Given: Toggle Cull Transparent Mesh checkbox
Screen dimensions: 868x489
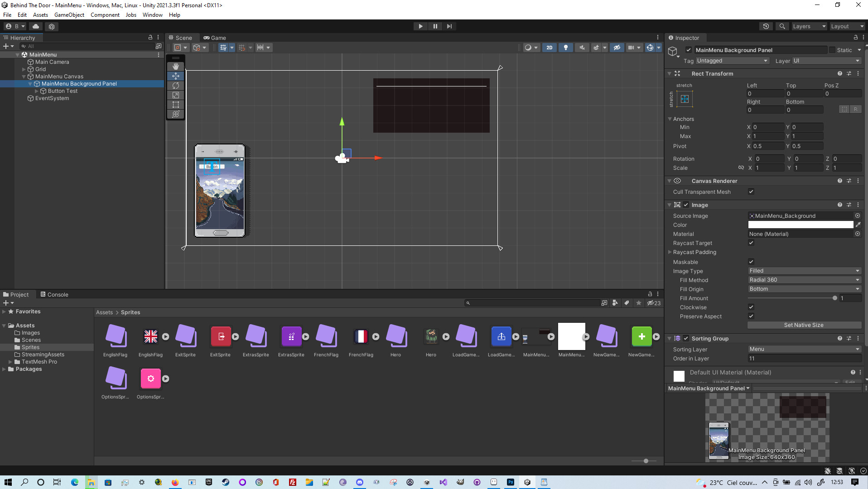Looking at the screenshot, I should click(x=751, y=192).
